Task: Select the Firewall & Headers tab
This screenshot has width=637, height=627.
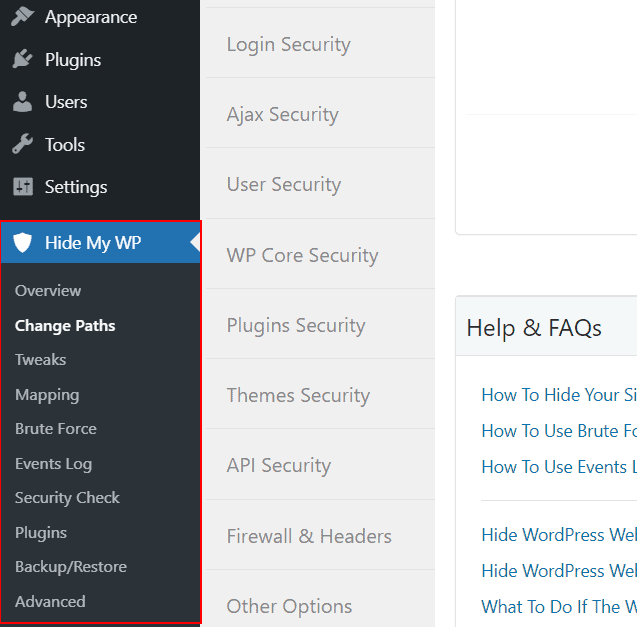Action: (x=320, y=536)
